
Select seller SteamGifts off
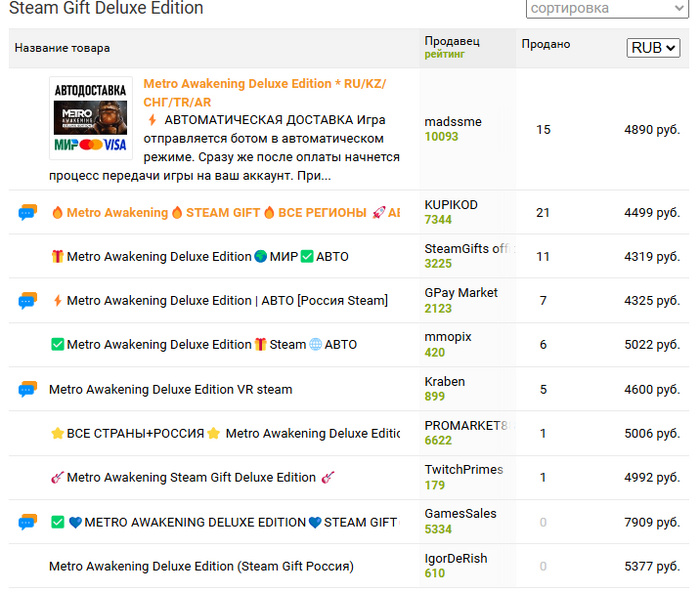469,248
